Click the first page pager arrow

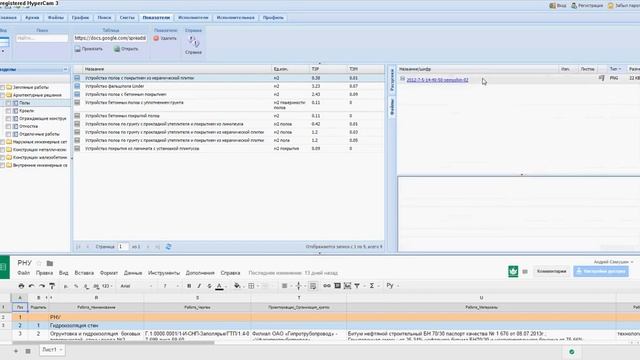78,247
